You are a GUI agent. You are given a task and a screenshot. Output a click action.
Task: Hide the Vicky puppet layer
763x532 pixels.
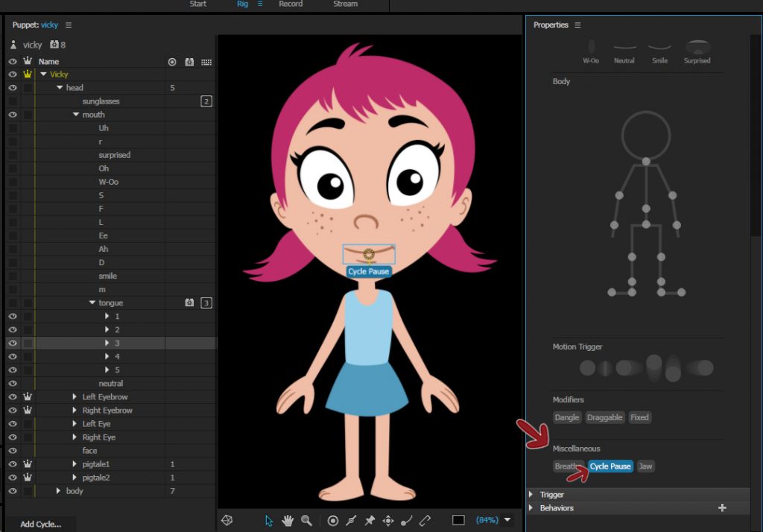click(11, 74)
